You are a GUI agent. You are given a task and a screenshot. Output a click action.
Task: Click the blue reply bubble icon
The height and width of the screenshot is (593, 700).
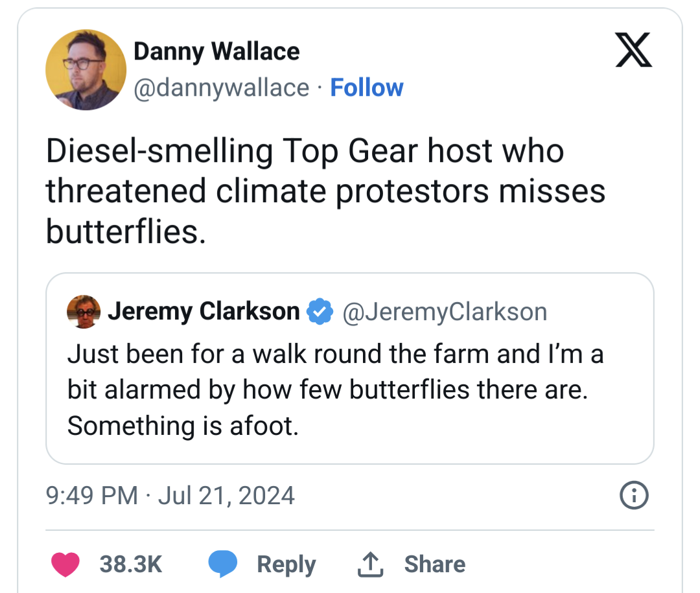click(222, 564)
